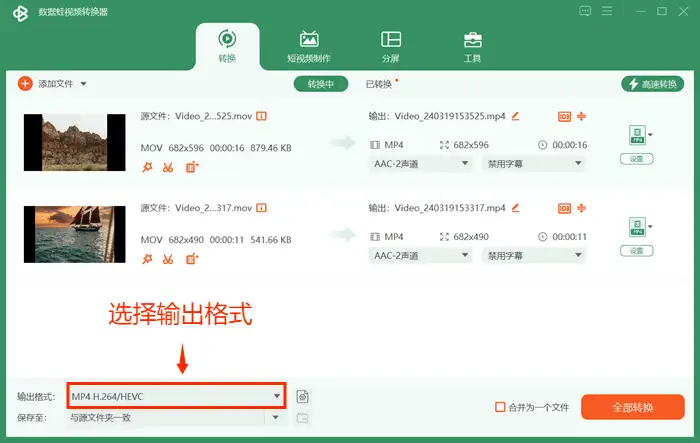Open the output folder icon
Viewport: 700px width, 443px height.
click(x=303, y=418)
